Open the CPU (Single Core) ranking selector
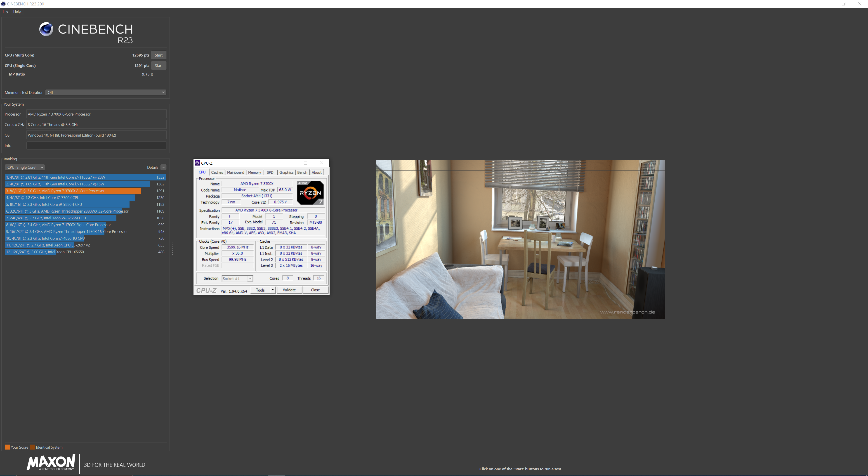The height and width of the screenshot is (476, 868). (25, 167)
